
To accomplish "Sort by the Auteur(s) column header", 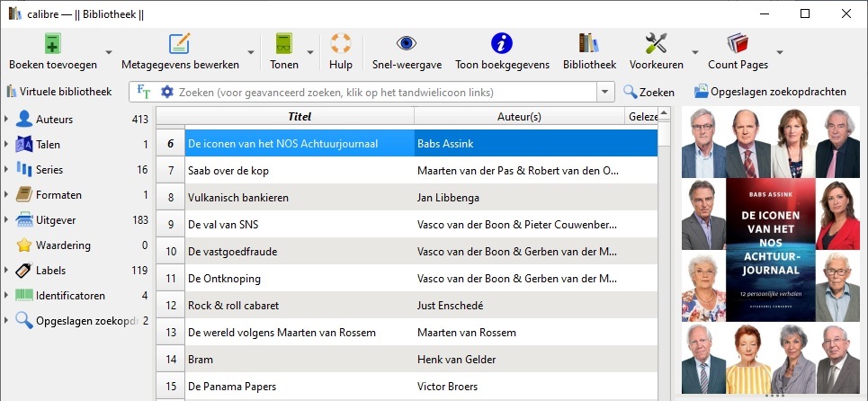I will tap(519, 116).
